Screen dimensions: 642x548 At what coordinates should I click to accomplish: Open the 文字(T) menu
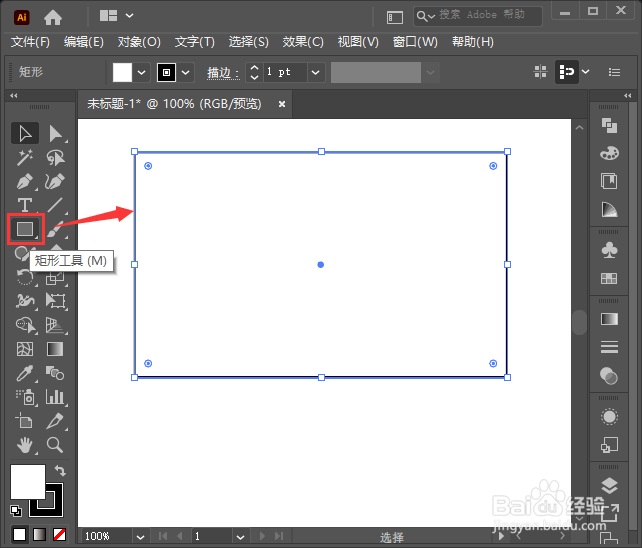click(195, 42)
